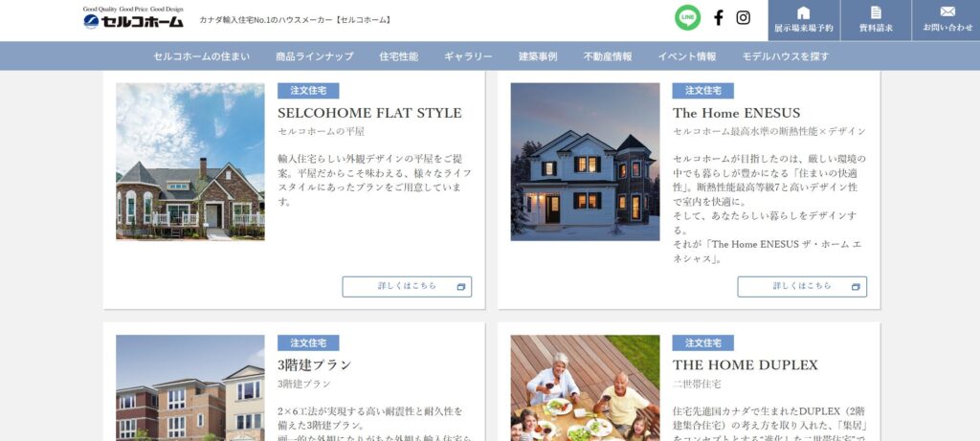Open 建築事例 navigation item
This screenshot has height=441, width=980.
(x=538, y=56)
